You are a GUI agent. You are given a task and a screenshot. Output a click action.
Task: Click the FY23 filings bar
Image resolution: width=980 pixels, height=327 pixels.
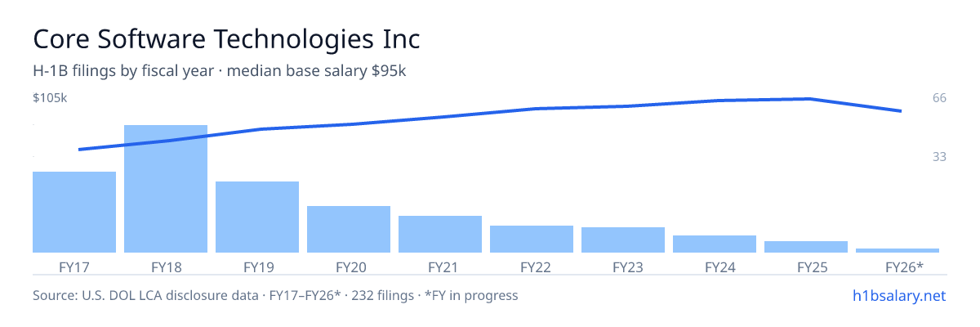623,240
